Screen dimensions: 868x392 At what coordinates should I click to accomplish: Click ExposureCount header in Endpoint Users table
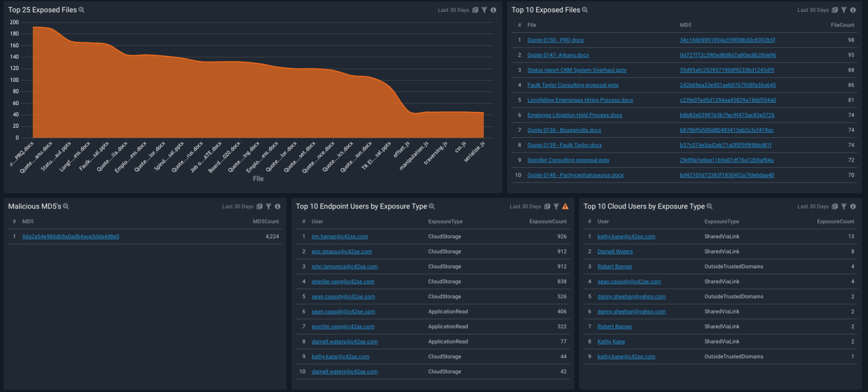coord(548,222)
